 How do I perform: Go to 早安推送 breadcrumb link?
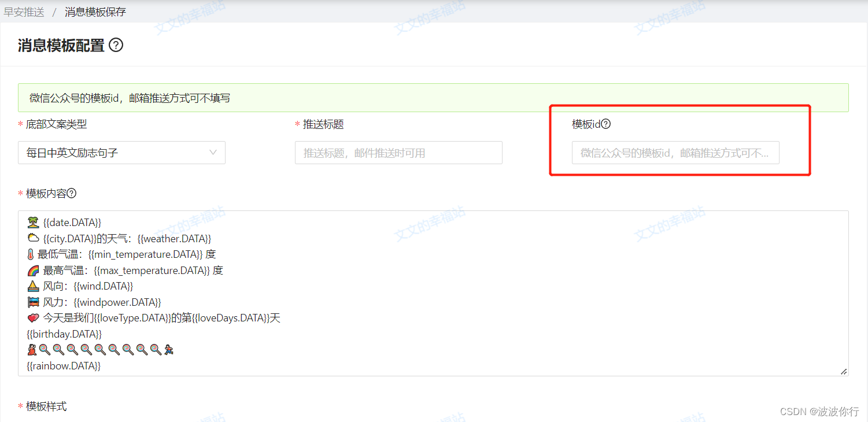click(x=24, y=12)
